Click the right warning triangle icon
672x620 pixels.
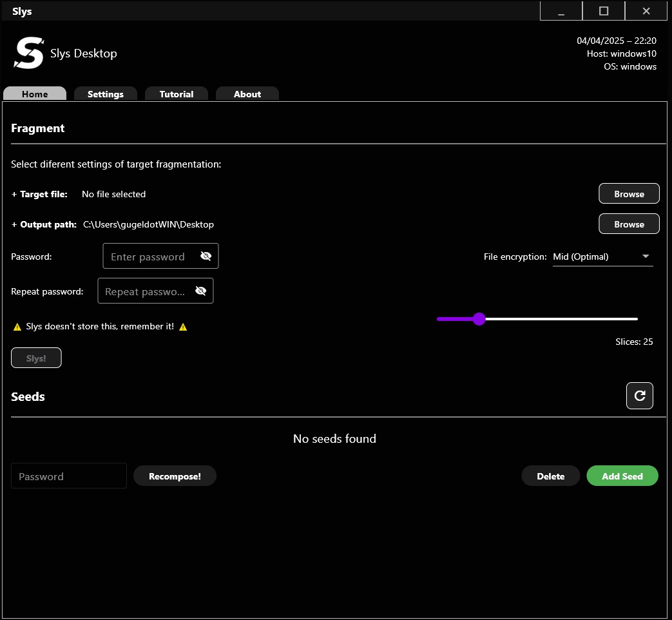pos(182,326)
